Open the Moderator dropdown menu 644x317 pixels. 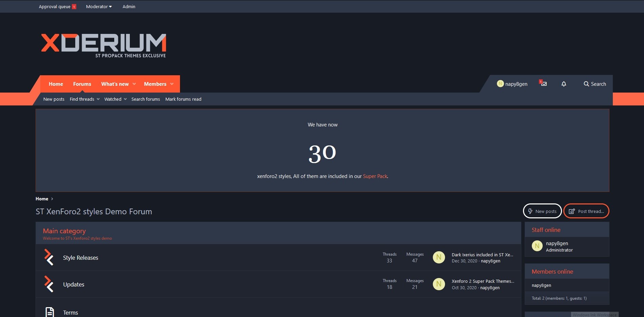99,6
